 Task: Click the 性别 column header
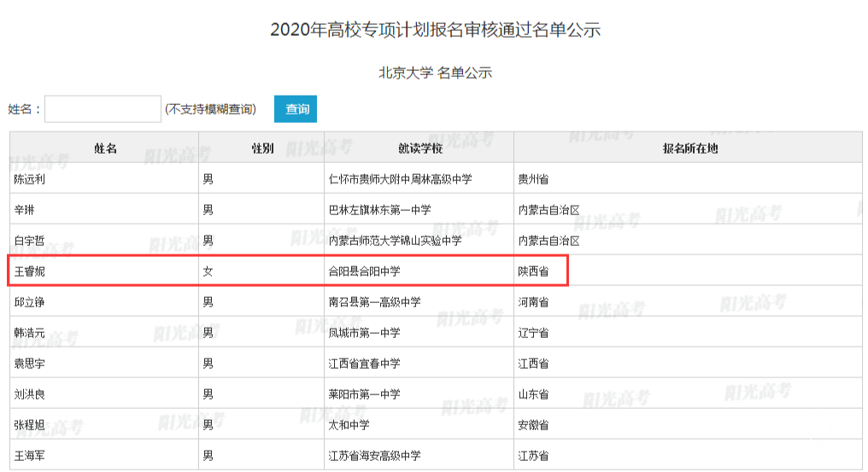(x=261, y=149)
